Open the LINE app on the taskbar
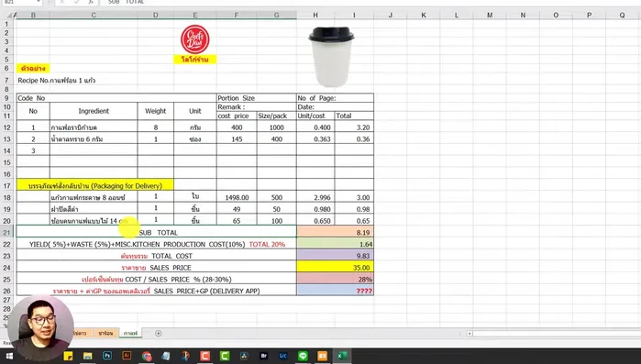Screen dimensions: 641x364 point(303,356)
